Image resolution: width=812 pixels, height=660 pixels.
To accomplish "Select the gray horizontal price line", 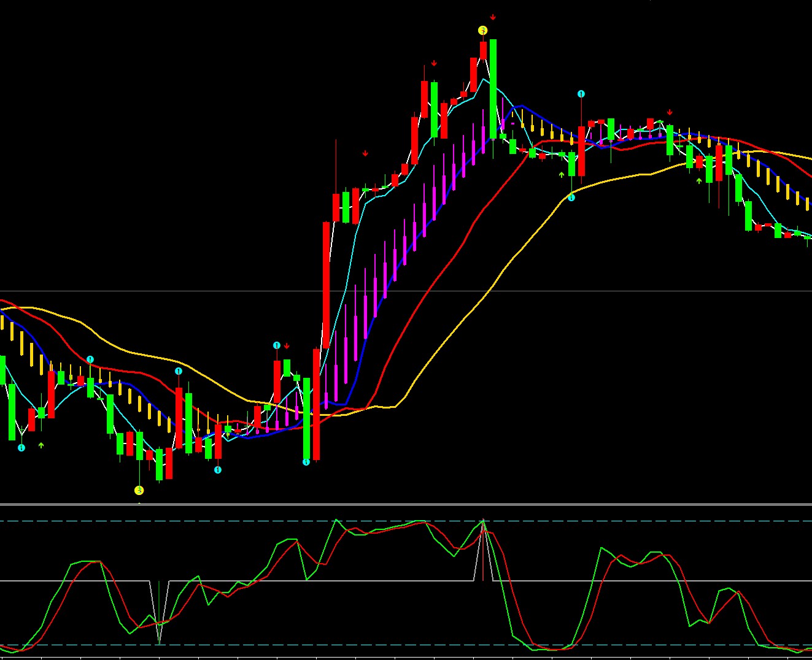I will [x=406, y=291].
